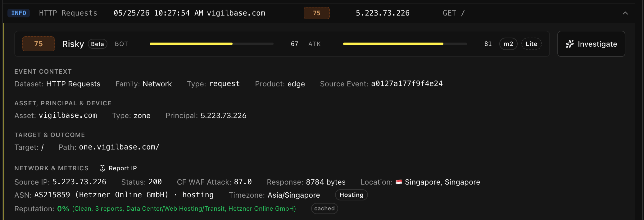
Task: Click the Source IP value 5.223.73.226
Action: tap(79, 182)
